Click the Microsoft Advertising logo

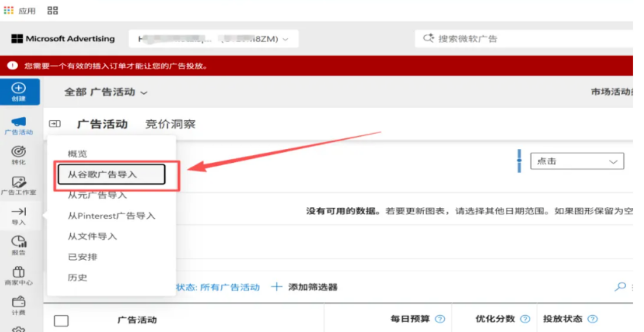pos(63,39)
